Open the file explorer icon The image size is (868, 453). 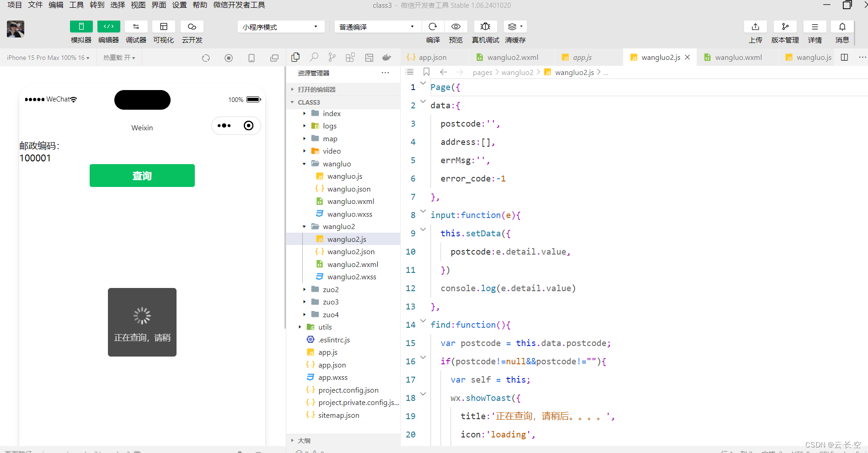click(295, 57)
